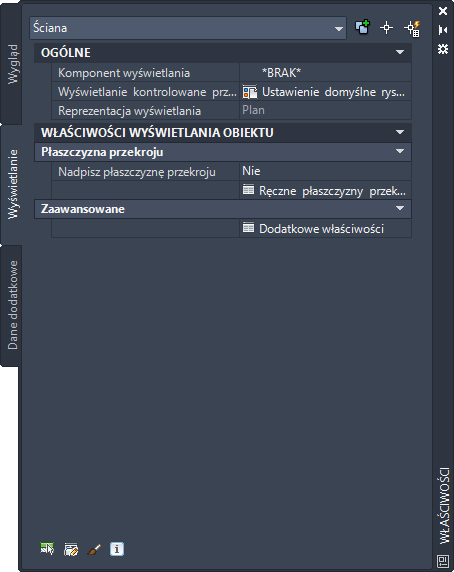
Task: Click the Select Objects crosshair icon
Action: click(x=386, y=28)
